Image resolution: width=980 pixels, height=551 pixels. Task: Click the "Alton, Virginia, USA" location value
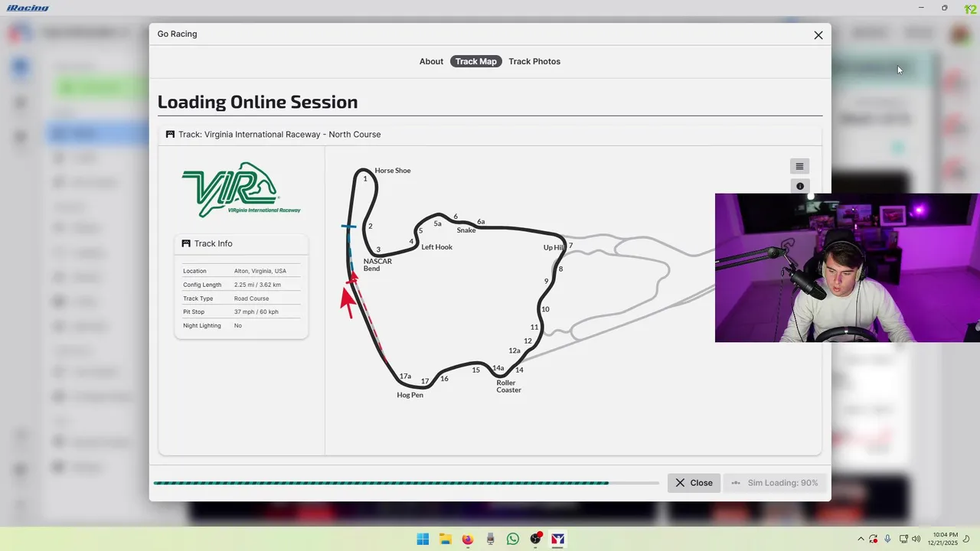tap(260, 271)
